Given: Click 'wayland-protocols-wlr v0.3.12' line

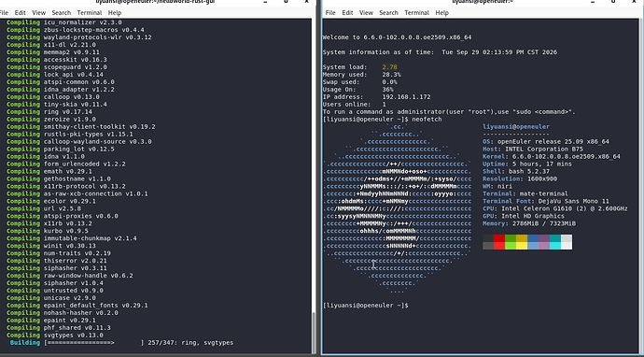Looking at the screenshot, I should point(78,37).
